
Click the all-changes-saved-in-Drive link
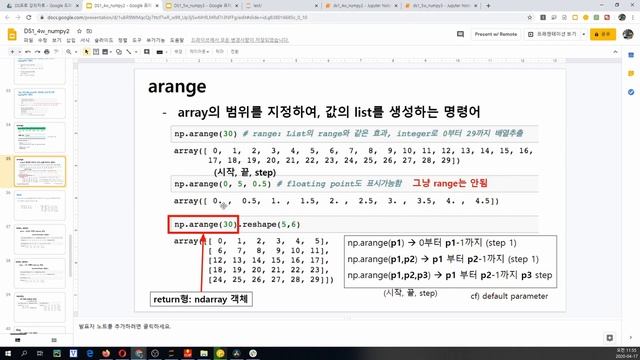[x=240, y=40]
